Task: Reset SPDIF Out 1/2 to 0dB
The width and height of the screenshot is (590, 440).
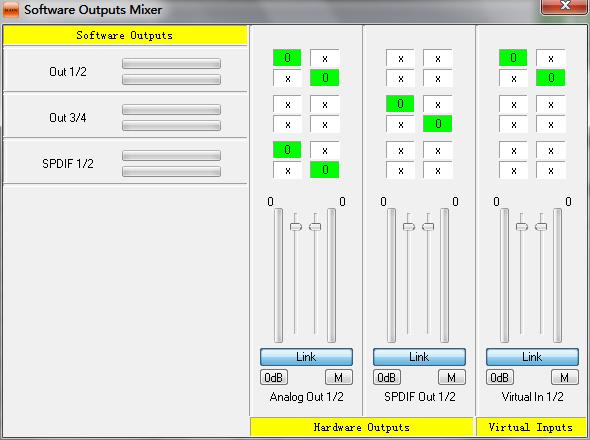Action: pos(387,377)
